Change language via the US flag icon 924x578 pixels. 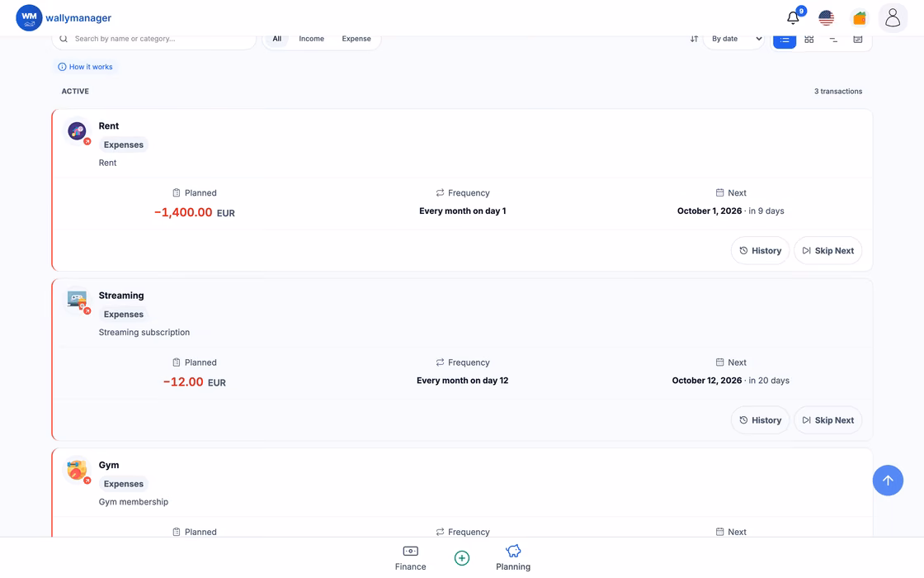tap(826, 17)
